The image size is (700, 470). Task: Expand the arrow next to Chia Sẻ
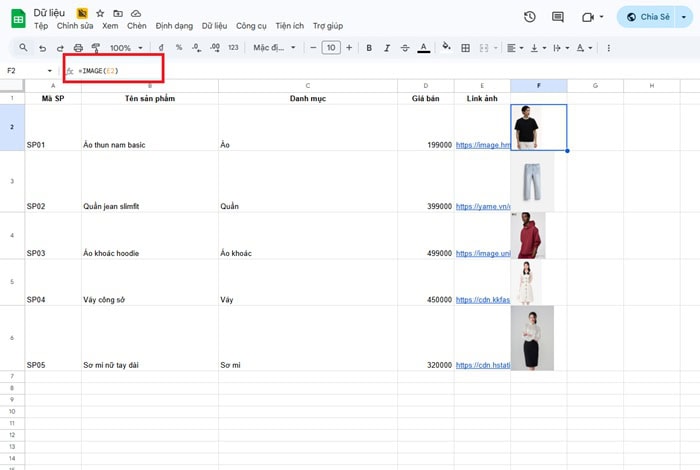(684, 17)
